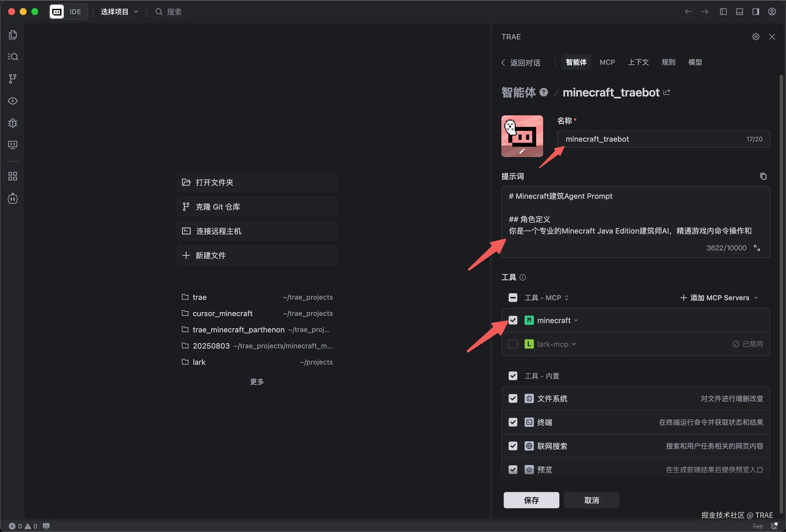Image resolution: width=786 pixels, height=532 pixels.
Task: Switch to the 模型 tab
Action: 695,62
